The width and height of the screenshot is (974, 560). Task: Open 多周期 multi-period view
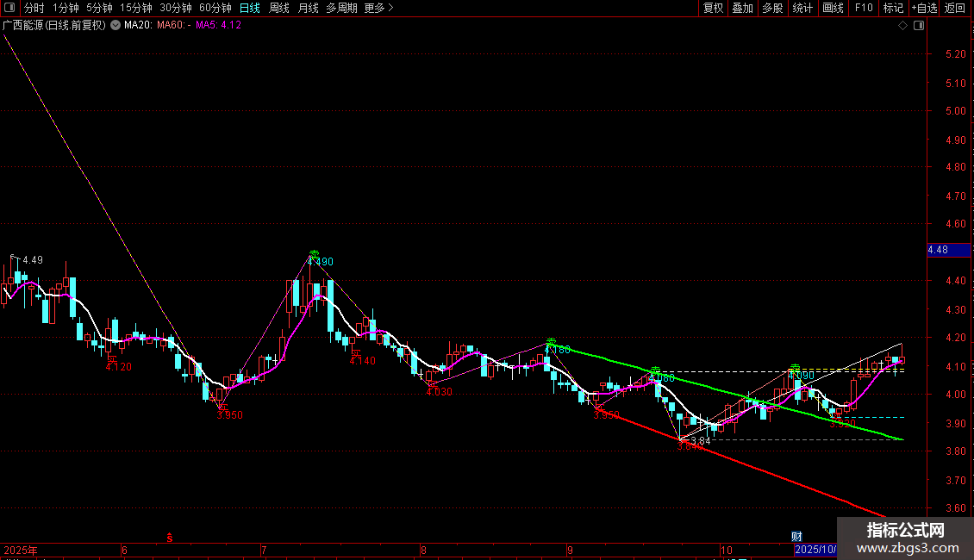pos(341,8)
